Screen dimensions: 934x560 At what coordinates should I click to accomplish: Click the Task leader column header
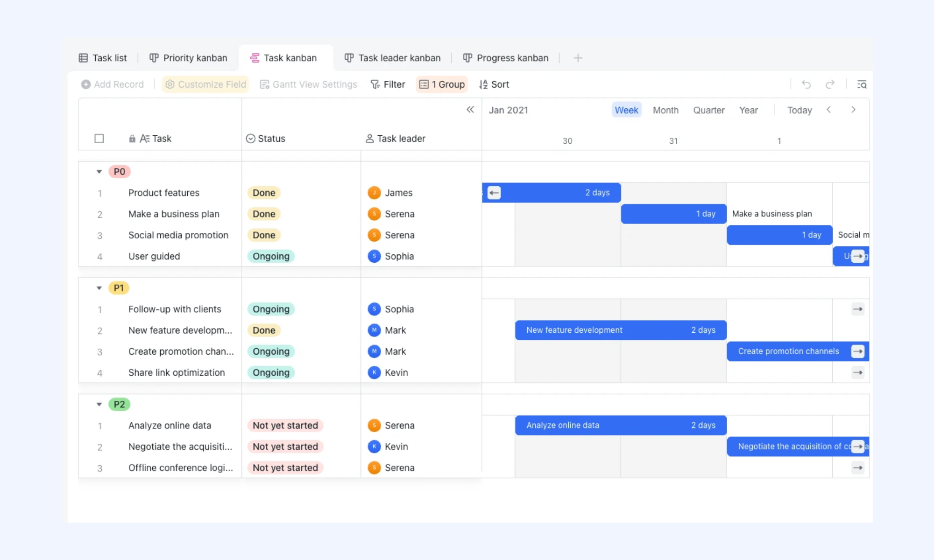point(395,139)
